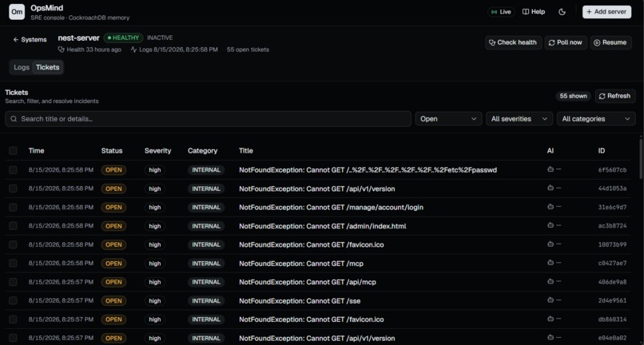Check ticket 10073b99 checkbox
The image size is (644, 345).
coord(13,245)
